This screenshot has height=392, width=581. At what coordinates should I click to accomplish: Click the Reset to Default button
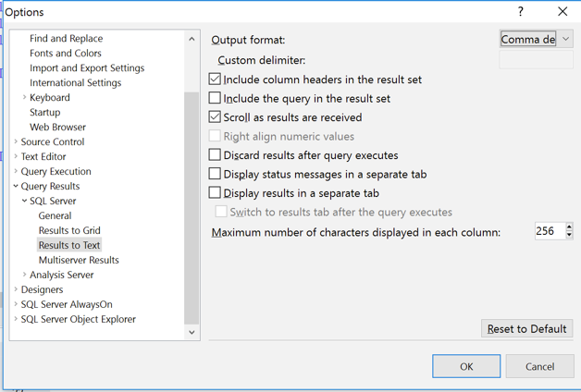tap(527, 329)
